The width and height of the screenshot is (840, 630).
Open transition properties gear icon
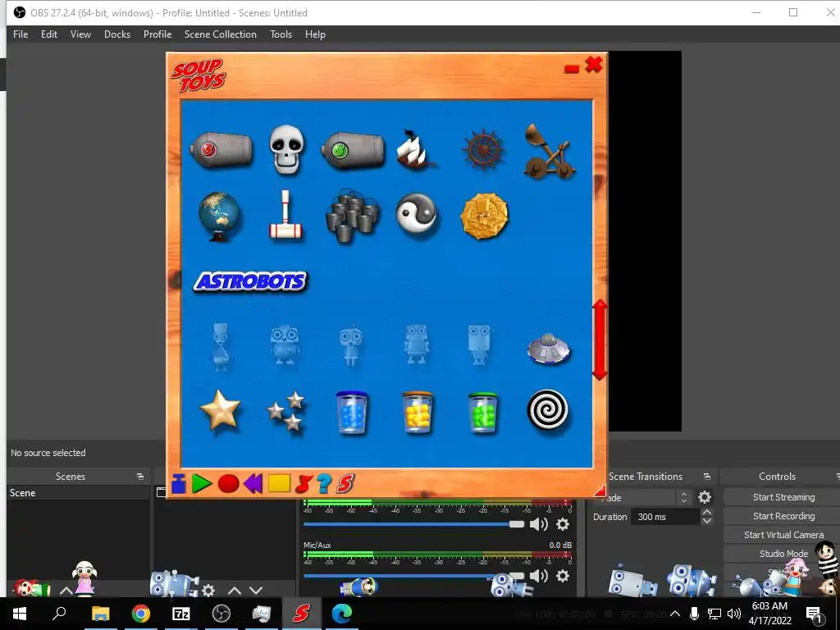tap(705, 498)
